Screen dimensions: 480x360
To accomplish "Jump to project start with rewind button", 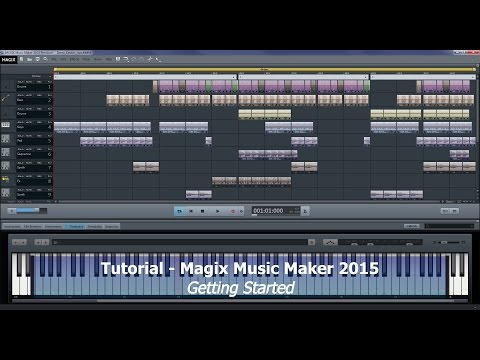I will [191, 211].
